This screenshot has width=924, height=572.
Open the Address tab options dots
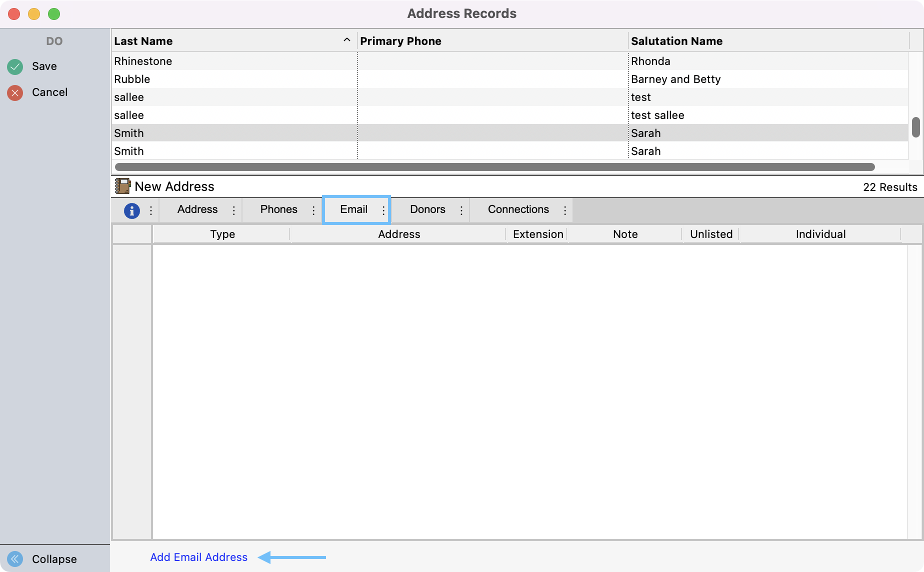pos(234,210)
